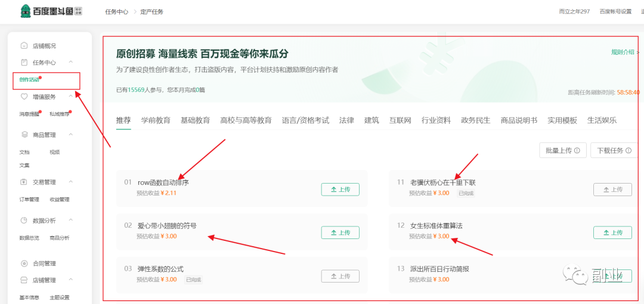Screen dimensions: 644x304
Task: Collapse the 增值服务 section chevron
Action: (70, 96)
